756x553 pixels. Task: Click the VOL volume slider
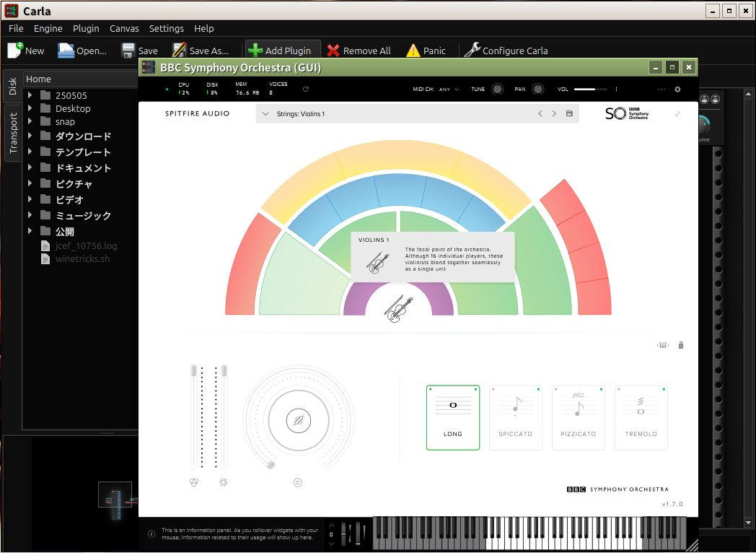click(591, 90)
